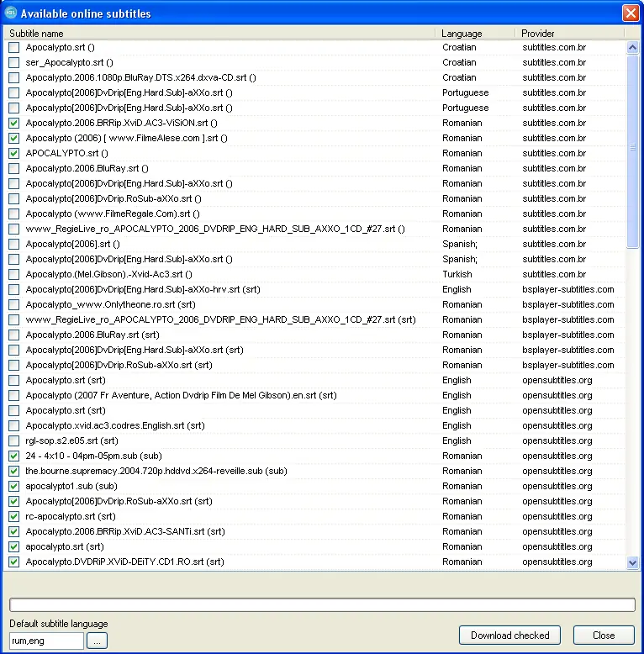
Task: Click the Close button
Action: pos(604,636)
